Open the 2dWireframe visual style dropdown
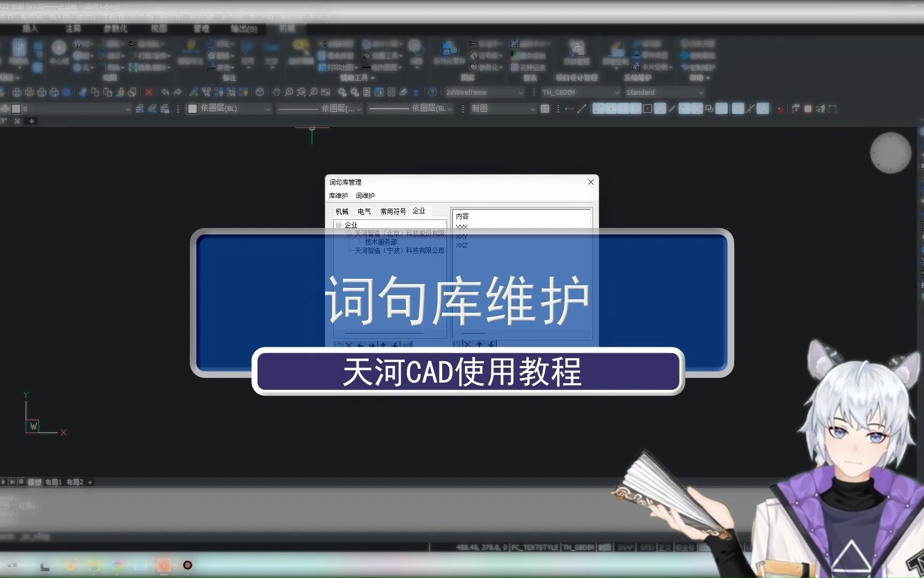924x578 pixels. (484, 93)
